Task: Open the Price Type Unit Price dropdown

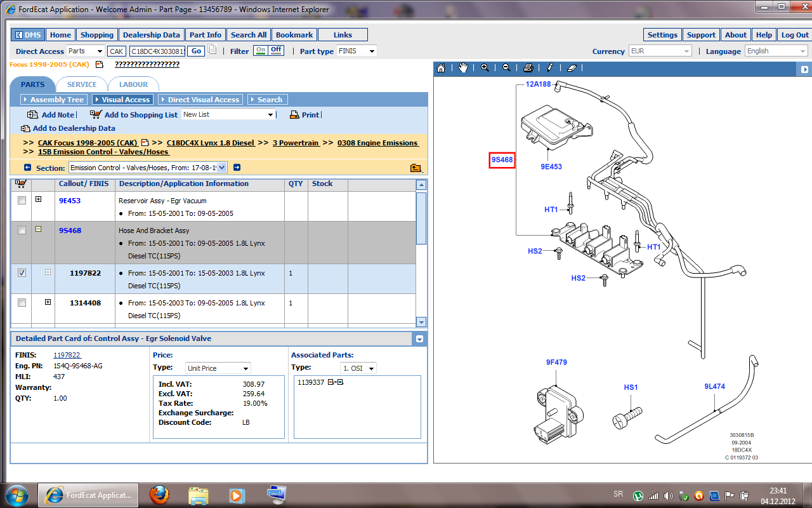Action: (x=218, y=368)
